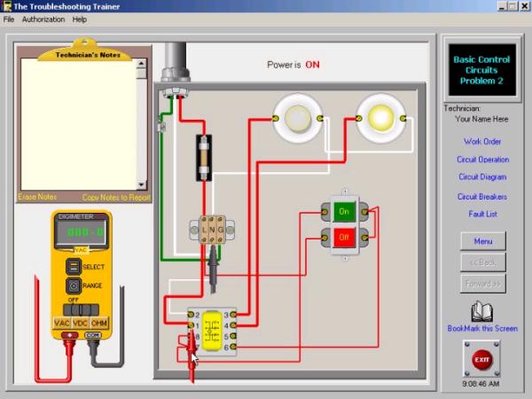Minimize the Troubleshooting Trainer window
532x399 pixels.
503,6
